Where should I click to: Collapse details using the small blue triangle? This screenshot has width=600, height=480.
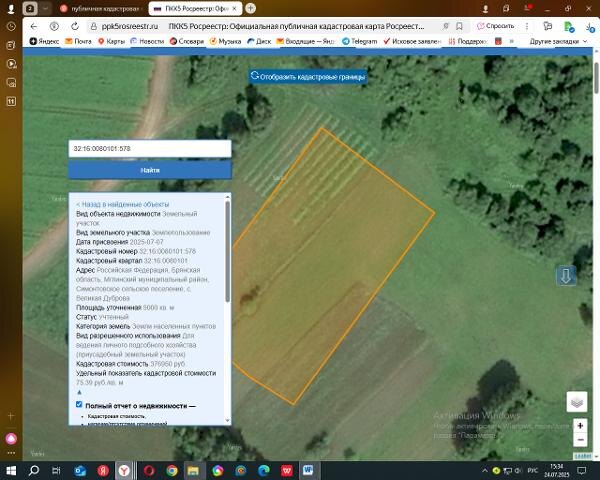(80, 392)
